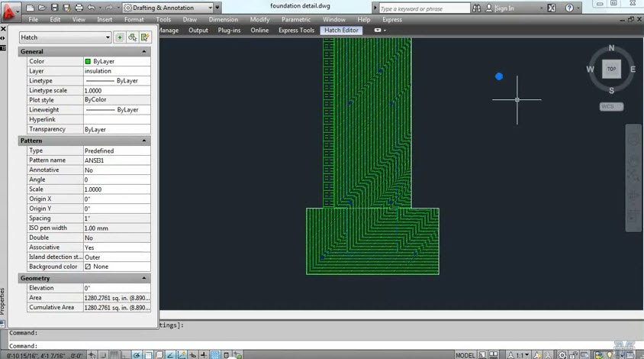Click the Open file icon in Quick Access
Image resolution: width=644 pixels, height=359 pixels.
[42, 8]
